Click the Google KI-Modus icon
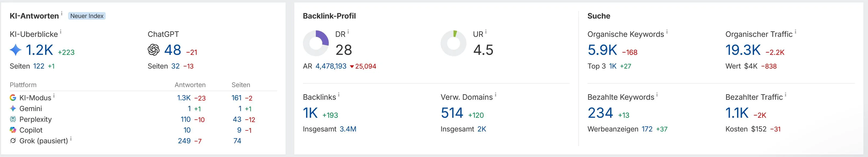 click(x=13, y=98)
